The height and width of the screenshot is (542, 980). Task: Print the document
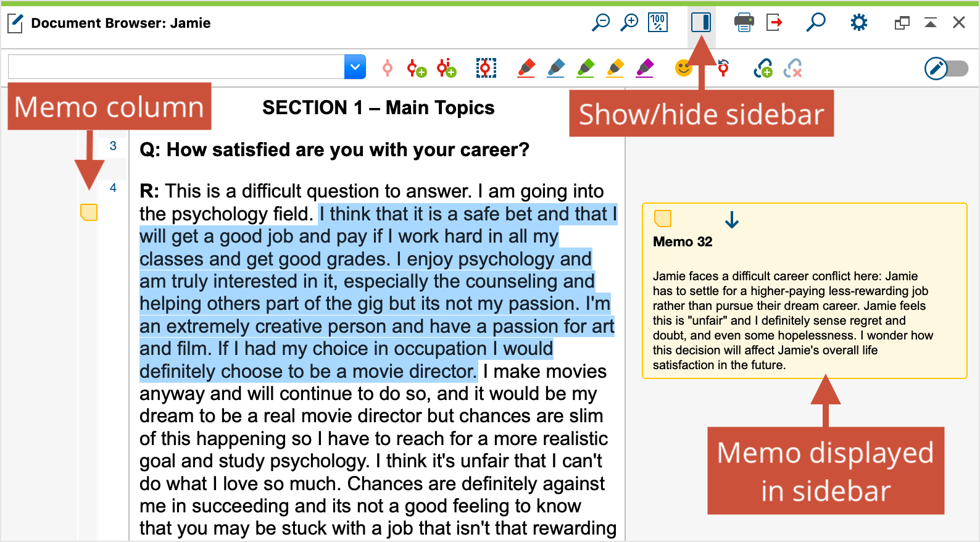pyautogui.click(x=744, y=23)
